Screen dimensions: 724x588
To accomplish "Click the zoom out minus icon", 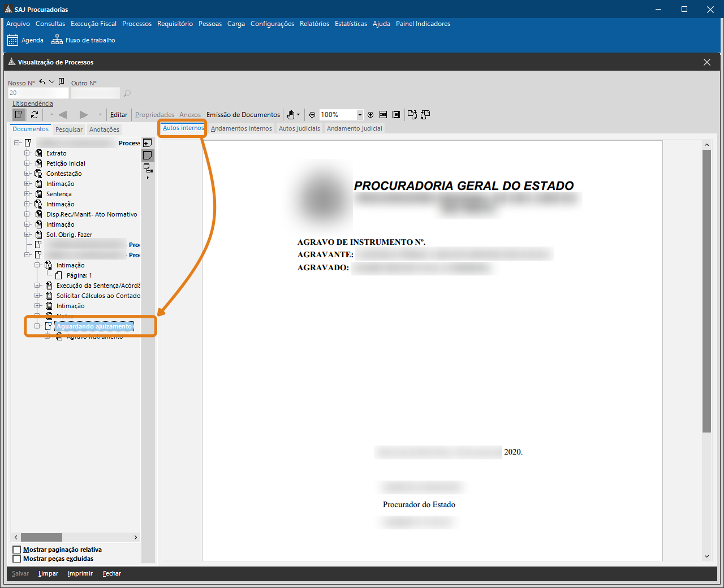I will [312, 115].
